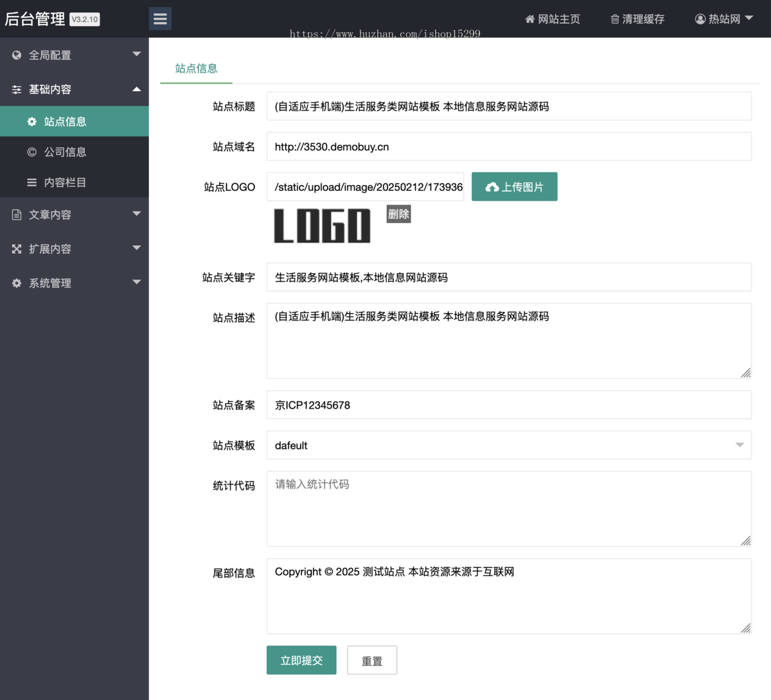
Task: Expand the 系统管理 menu arrow
Action: coord(136,282)
